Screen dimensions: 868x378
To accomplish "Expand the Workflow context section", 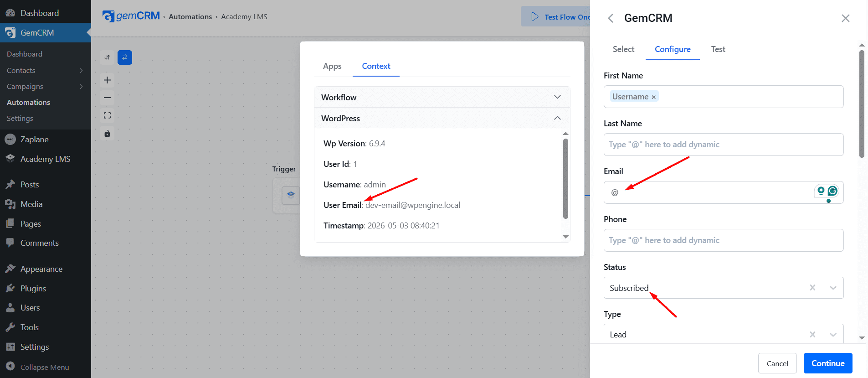I will pyautogui.click(x=442, y=97).
